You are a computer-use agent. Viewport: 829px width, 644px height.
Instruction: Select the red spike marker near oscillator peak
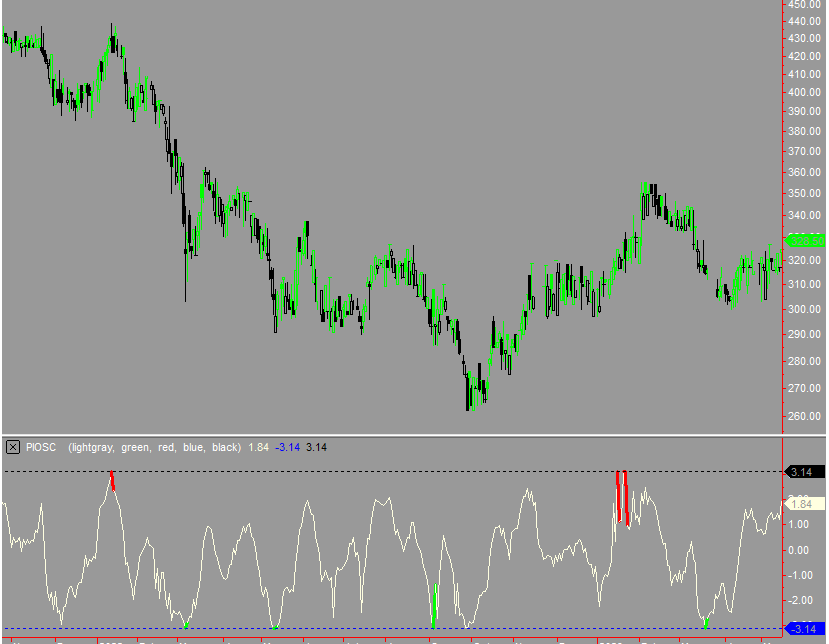(x=113, y=478)
